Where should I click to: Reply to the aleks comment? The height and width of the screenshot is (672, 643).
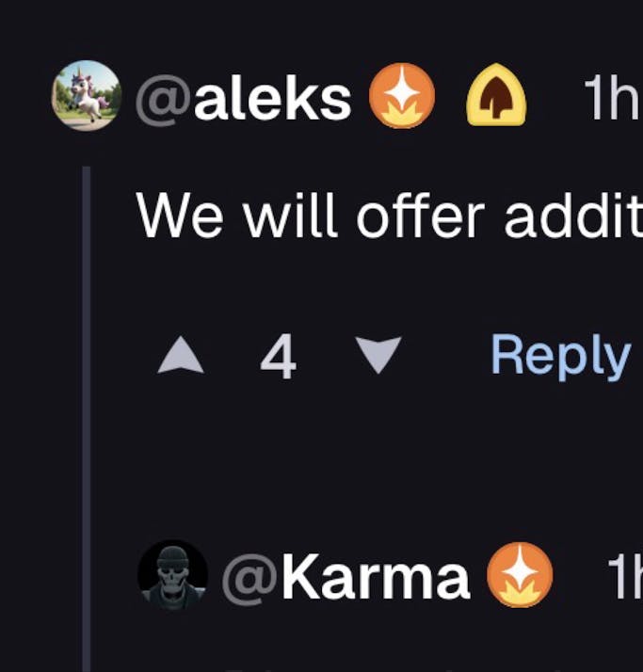pos(559,357)
